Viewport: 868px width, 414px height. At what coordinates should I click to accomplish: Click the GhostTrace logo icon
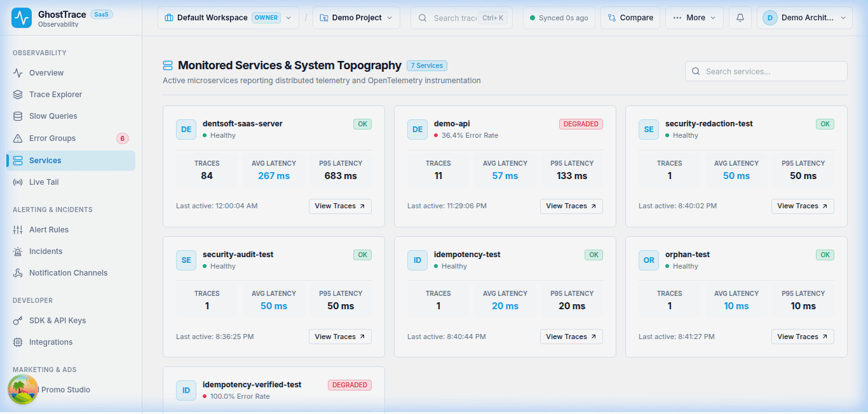coord(22,18)
